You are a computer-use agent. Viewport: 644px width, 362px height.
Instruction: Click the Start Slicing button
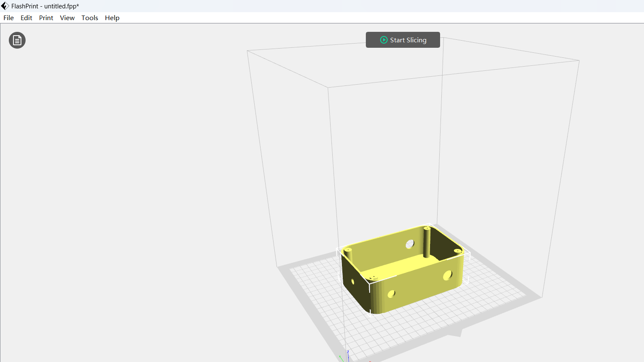403,40
